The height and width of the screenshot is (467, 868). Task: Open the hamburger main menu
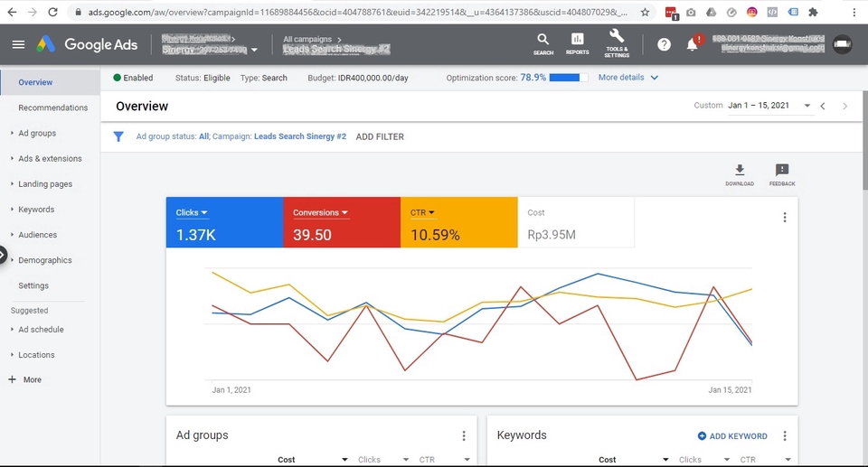(18, 44)
